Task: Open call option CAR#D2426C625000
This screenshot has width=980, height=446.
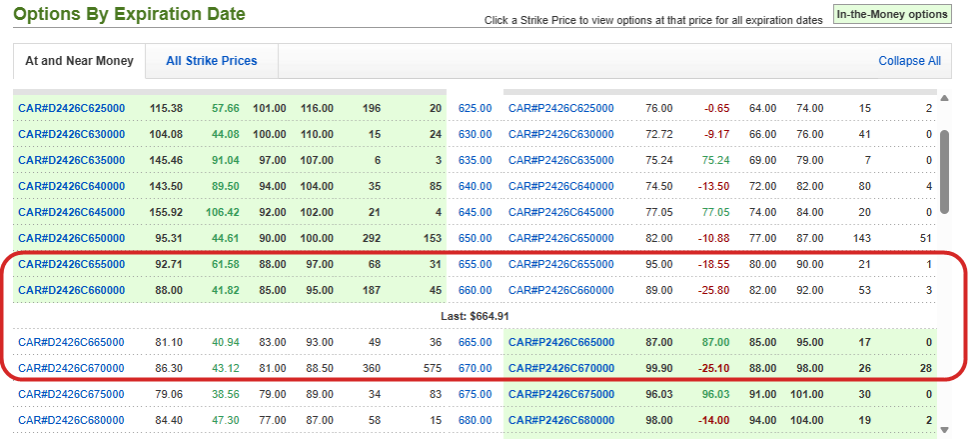Action: point(72,108)
